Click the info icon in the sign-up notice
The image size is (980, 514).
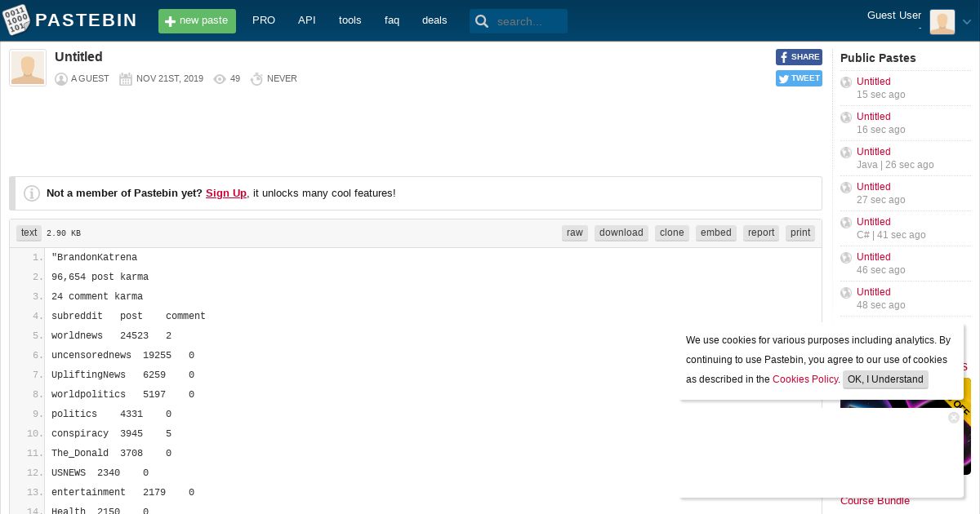tap(32, 193)
